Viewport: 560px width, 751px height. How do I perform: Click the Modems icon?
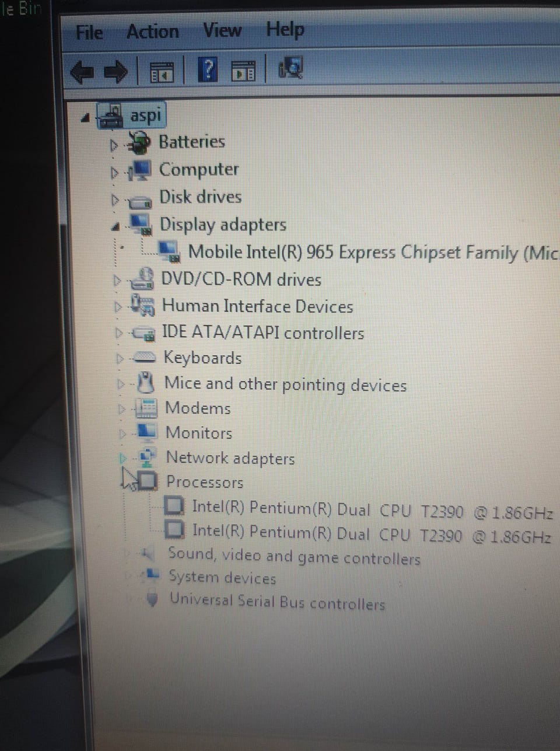[146, 408]
